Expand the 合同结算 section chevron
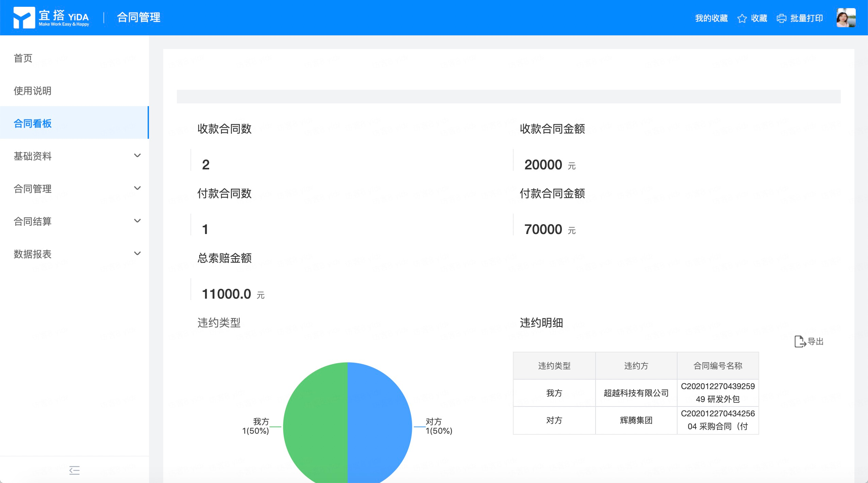 (137, 221)
